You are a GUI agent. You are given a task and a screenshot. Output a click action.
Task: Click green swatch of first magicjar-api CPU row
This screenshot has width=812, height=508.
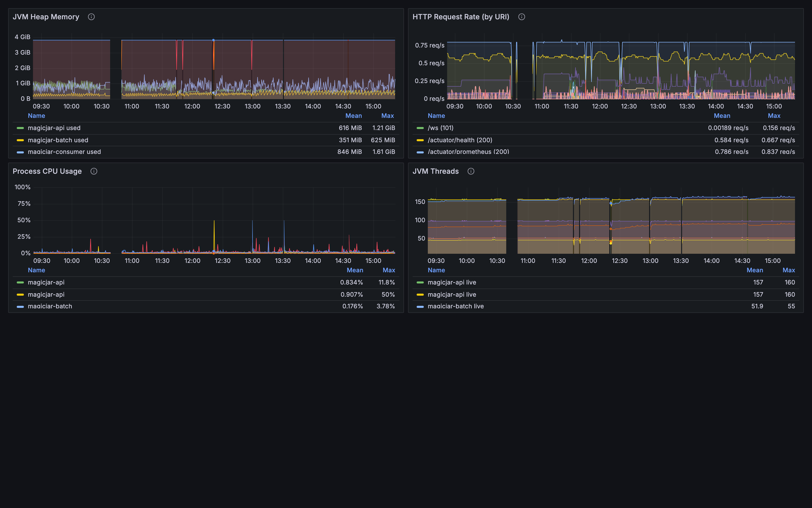tap(20, 282)
